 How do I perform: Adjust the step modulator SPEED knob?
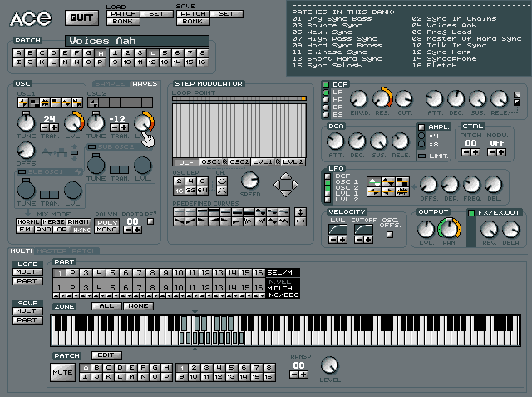(249, 181)
